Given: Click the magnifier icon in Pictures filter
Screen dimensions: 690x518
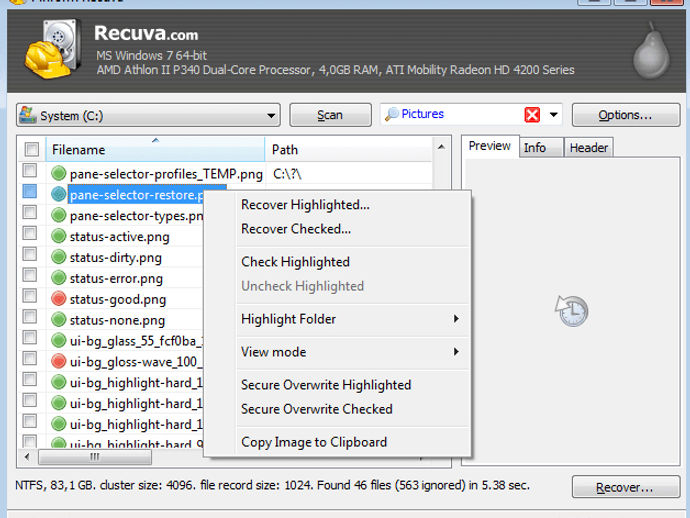Looking at the screenshot, I should tap(391, 114).
